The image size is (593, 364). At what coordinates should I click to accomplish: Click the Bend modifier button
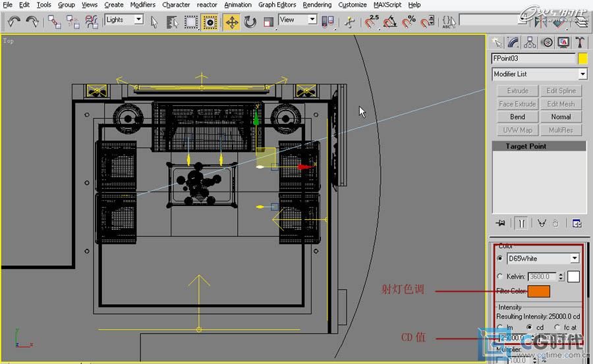point(517,117)
